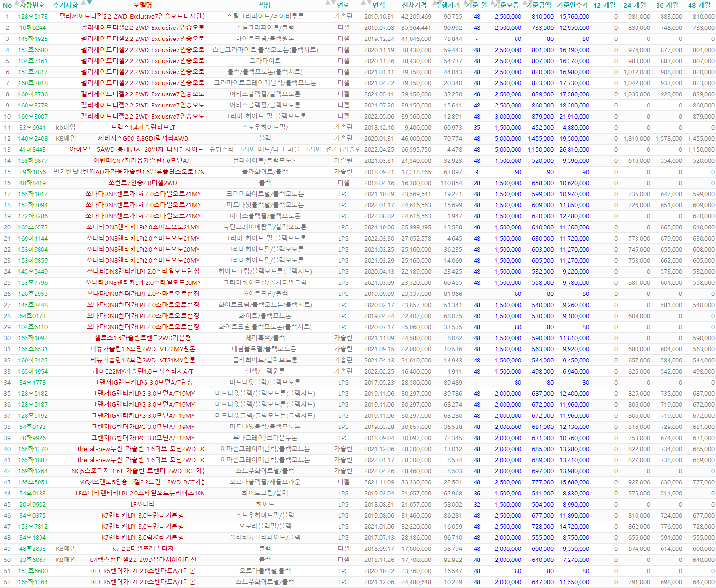Click color 데님블루펄/블랙모노톤
This screenshot has width=716, height=588.
265,349
